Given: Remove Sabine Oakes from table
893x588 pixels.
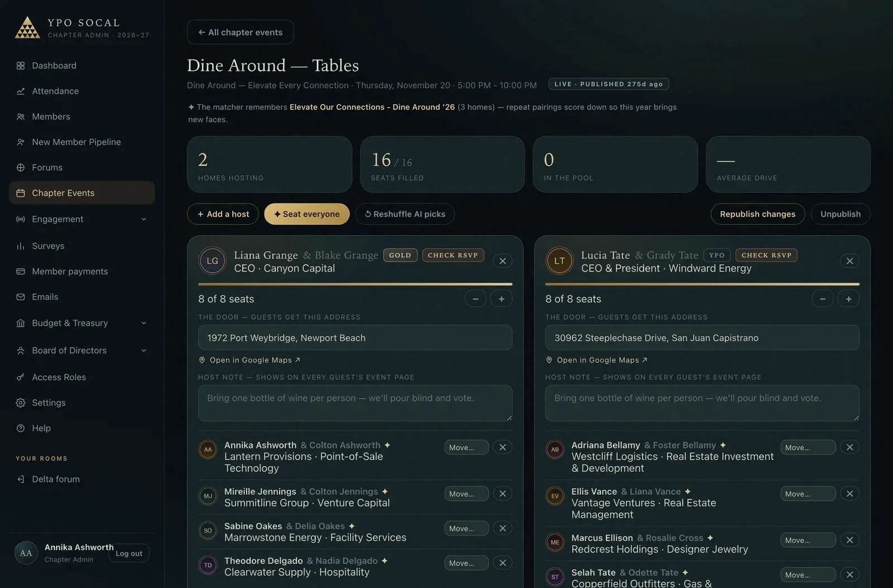Looking at the screenshot, I should [503, 528].
